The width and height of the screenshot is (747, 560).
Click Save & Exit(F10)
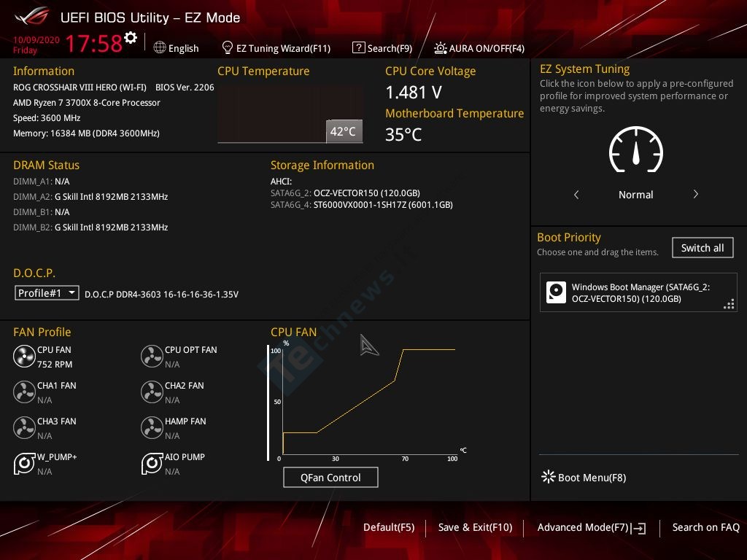475,528
